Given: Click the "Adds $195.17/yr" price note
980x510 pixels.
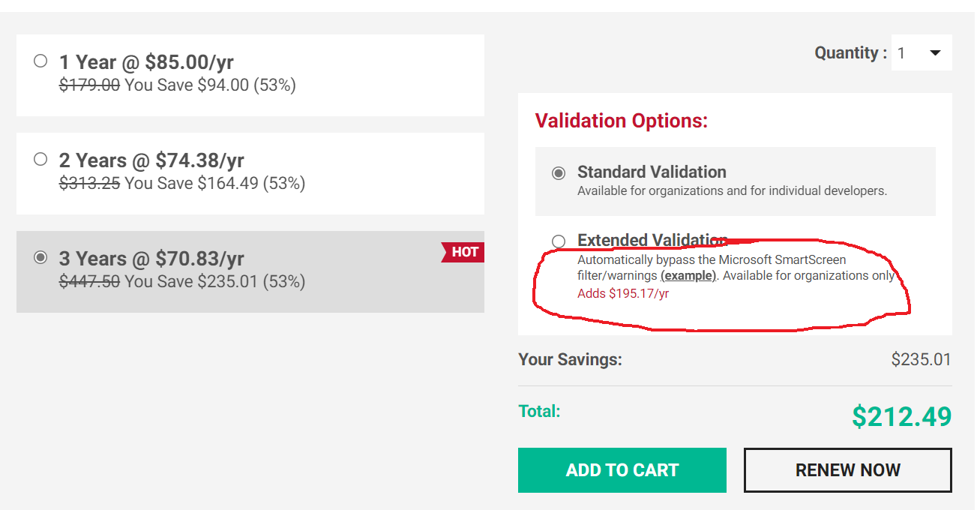Looking at the screenshot, I should pyautogui.click(x=623, y=293).
